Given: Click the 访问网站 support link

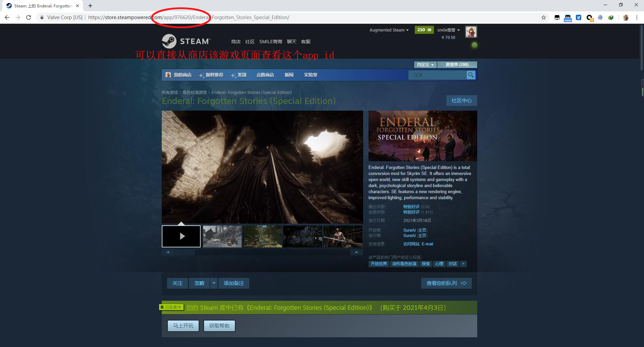Looking at the screenshot, I should pos(411,244).
